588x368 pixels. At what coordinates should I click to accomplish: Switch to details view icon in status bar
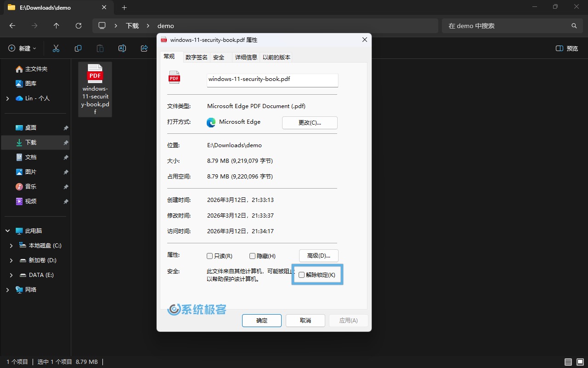568,362
